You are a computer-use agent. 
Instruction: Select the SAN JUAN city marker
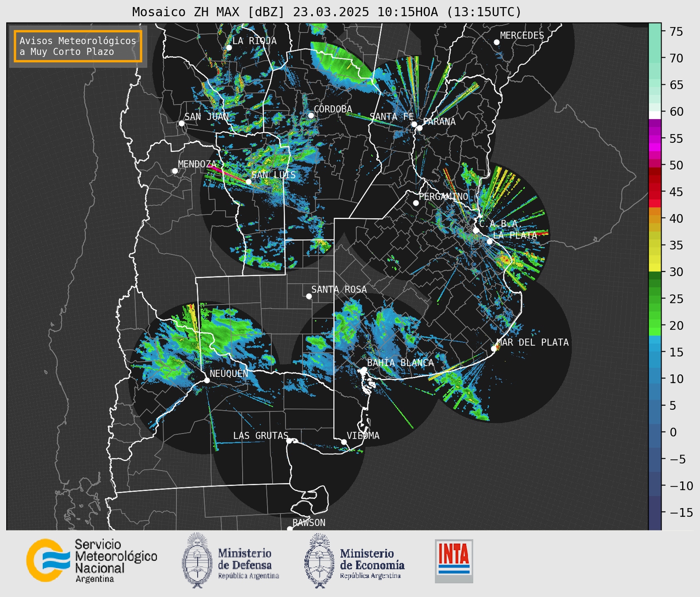coord(181,123)
